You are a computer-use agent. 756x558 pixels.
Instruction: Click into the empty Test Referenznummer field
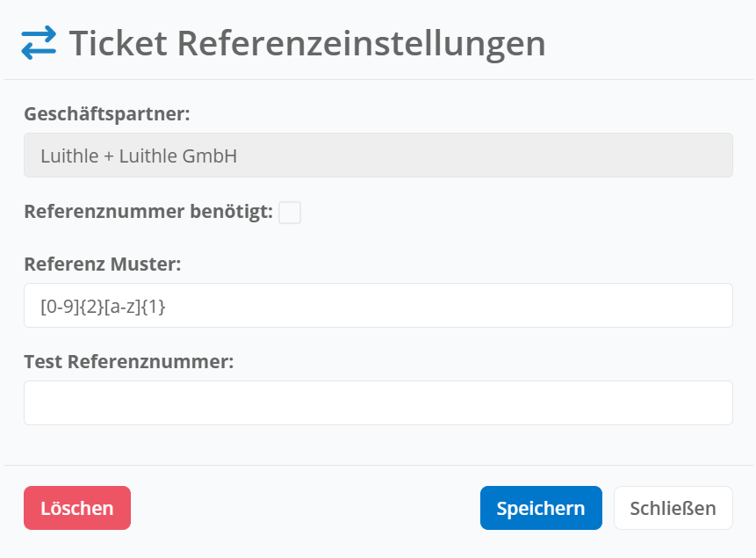pyautogui.click(x=378, y=403)
